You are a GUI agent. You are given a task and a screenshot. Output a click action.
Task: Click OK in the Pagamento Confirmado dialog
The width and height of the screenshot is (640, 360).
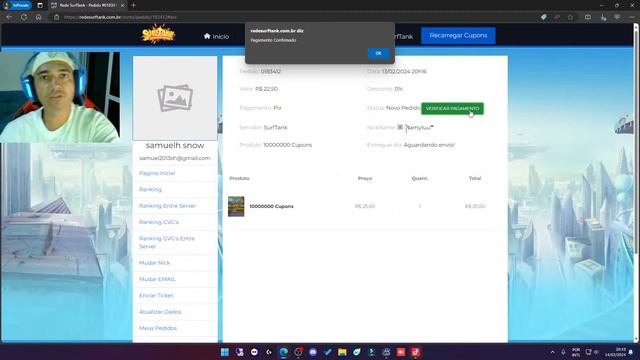click(378, 53)
